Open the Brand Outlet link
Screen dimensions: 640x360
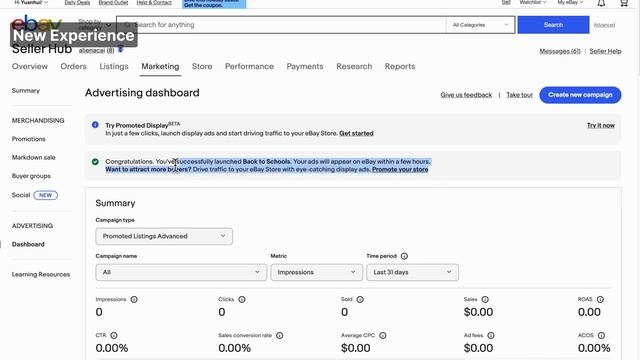coord(113,2)
